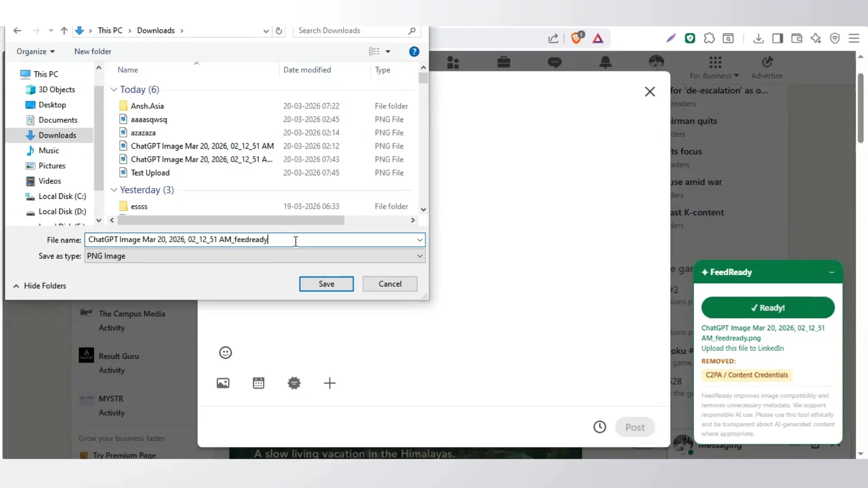The image size is (868, 488).
Task: Open the browser downloads icon
Action: 758,38
